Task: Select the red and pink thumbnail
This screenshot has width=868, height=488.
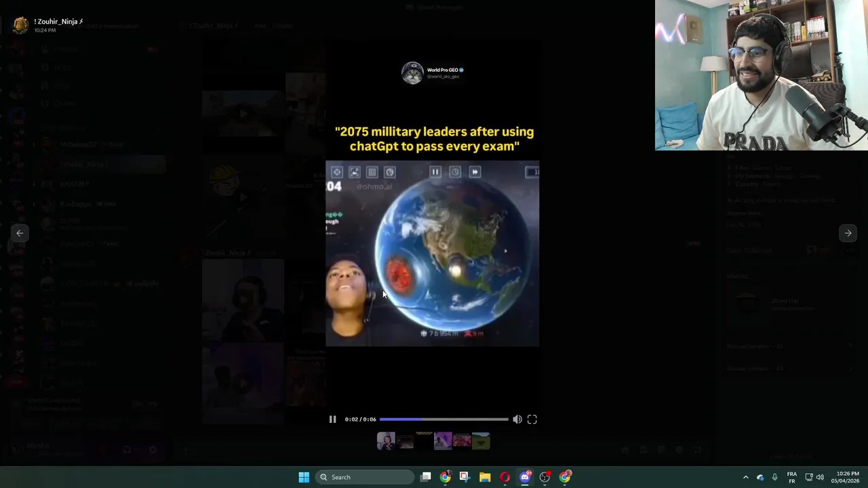Action: click(462, 441)
